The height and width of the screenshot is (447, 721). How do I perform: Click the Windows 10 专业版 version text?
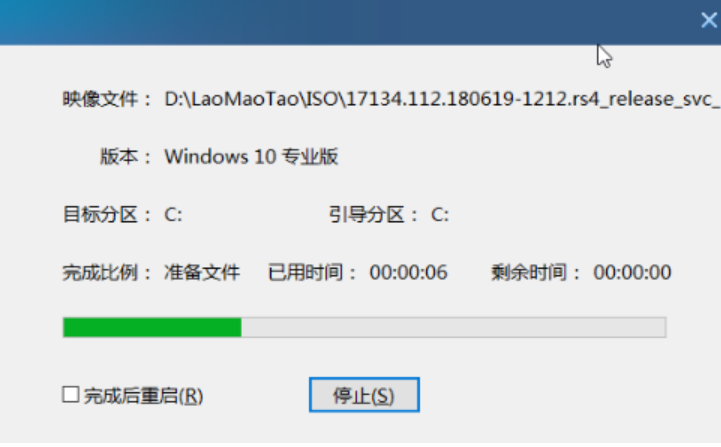(252, 157)
